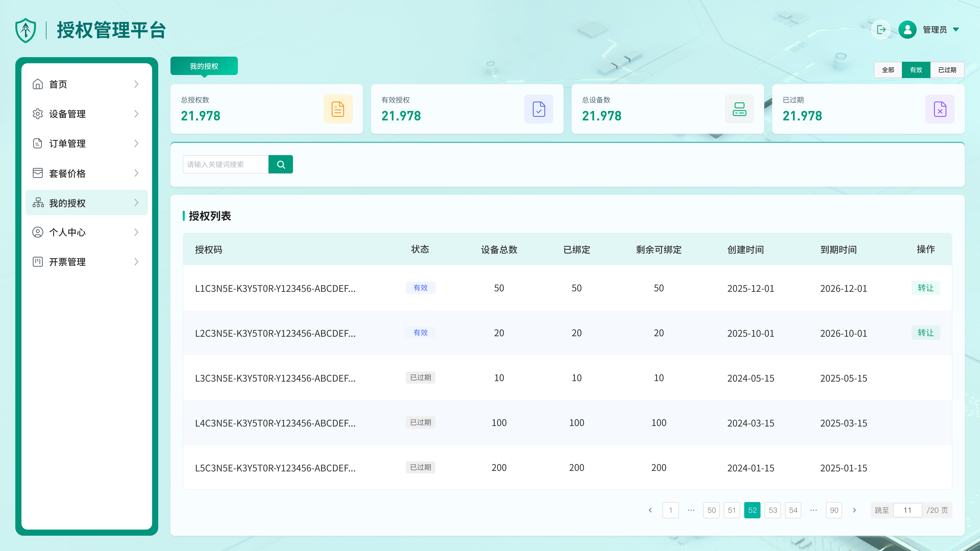Open the 套餐价格 menu item

pos(67,173)
